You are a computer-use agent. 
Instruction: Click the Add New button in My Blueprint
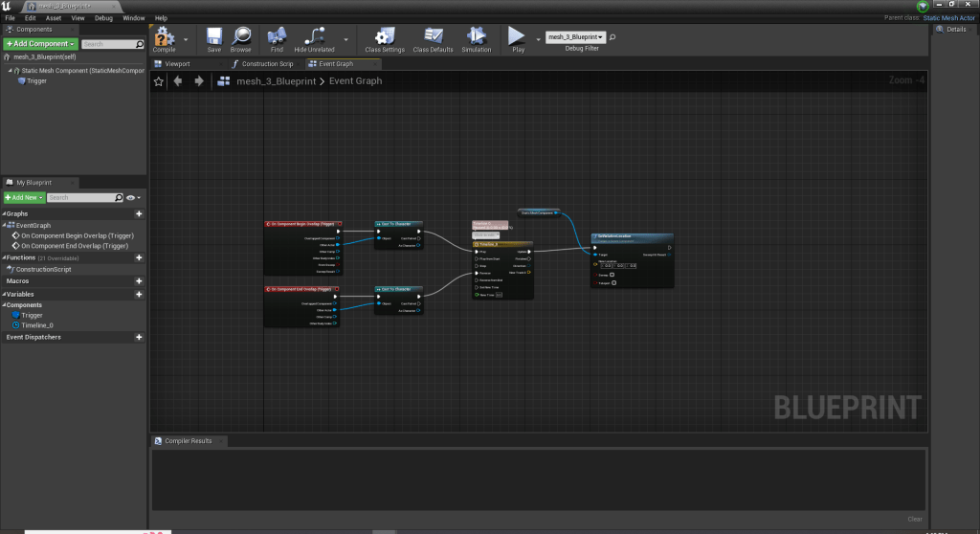point(24,197)
